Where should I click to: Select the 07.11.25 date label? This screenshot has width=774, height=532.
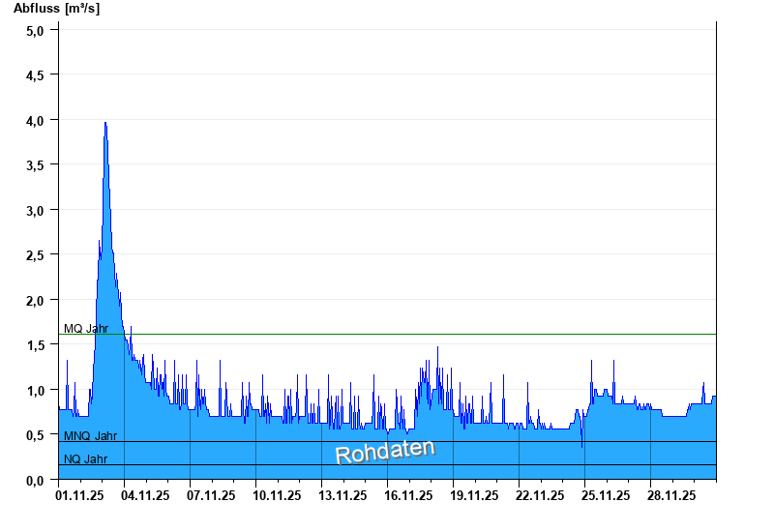[x=211, y=495]
